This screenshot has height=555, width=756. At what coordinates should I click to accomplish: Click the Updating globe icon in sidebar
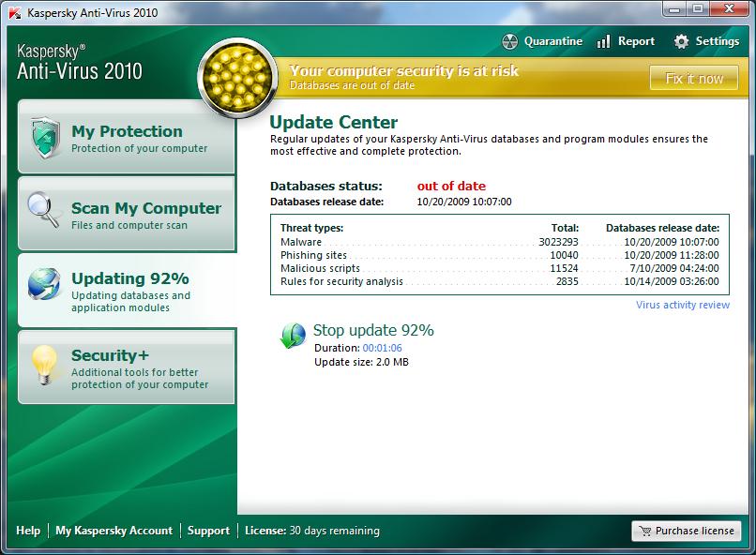pos(44,284)
